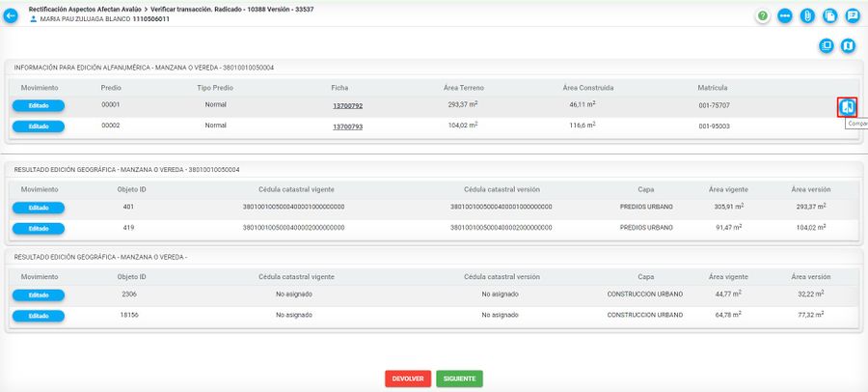This screenshot has width=868, height=392.
Task: Click the compare icon for predio 00001
Action: click(x=847, y=106)
